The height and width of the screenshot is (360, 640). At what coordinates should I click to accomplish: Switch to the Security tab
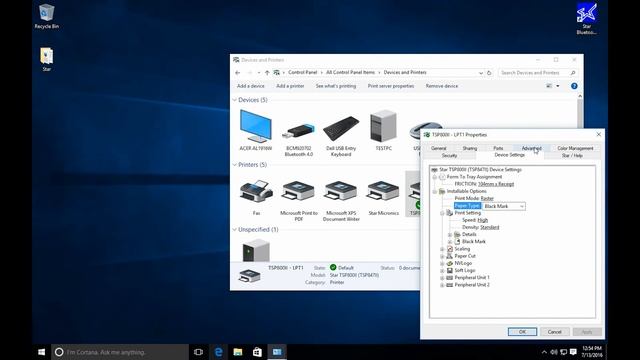449,156
